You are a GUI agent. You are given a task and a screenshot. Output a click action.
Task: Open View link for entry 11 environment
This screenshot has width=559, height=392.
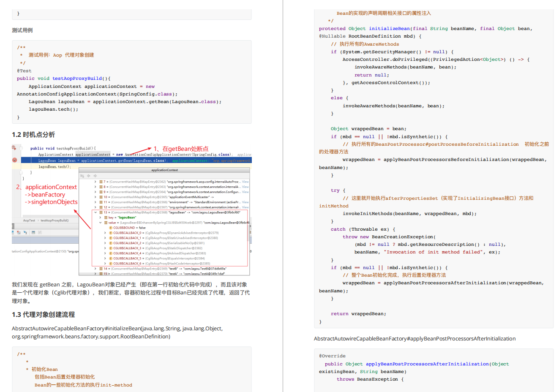[x=245, y=202]
